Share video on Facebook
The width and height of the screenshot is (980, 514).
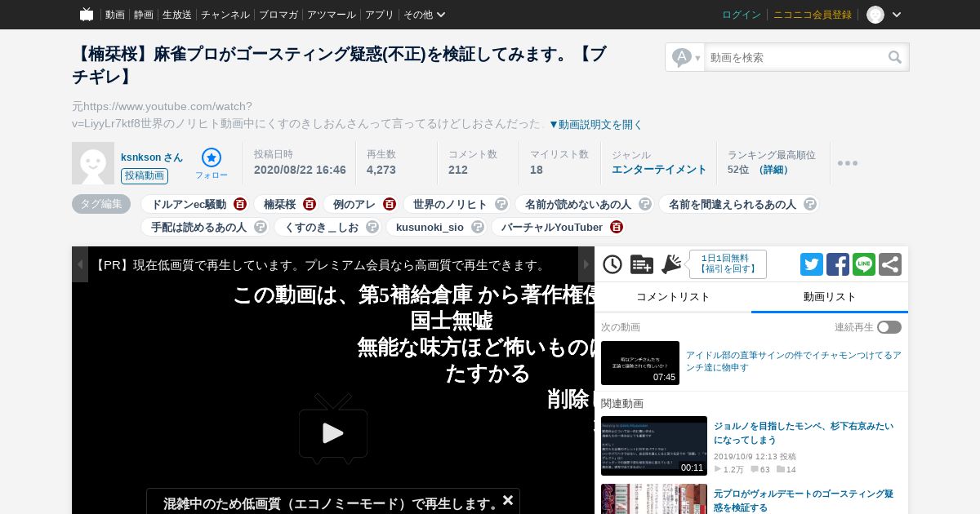(x=838, y=264)
